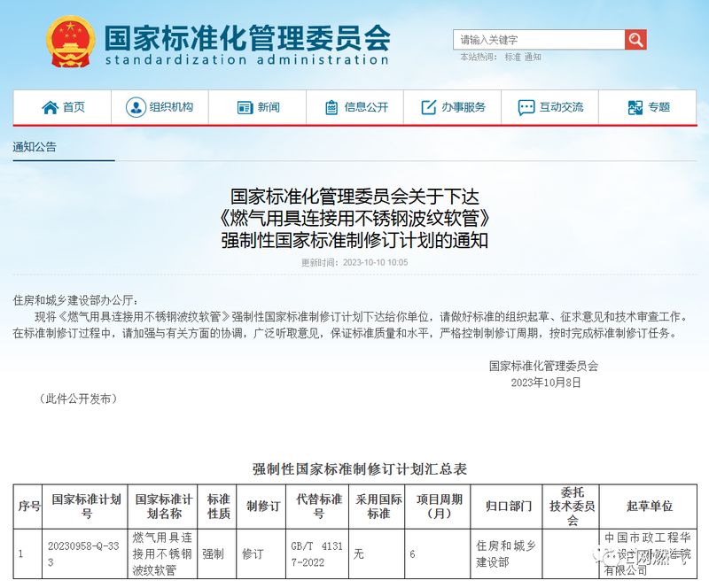Select the hot keyword 标准 under search
Image resolution: width=709 pixels, height=588 pixels.
point(513,57)
